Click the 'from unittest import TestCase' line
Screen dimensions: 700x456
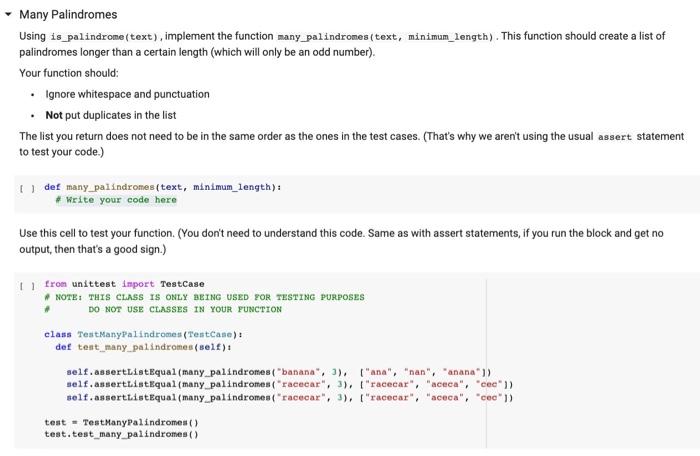coord(124,284)
